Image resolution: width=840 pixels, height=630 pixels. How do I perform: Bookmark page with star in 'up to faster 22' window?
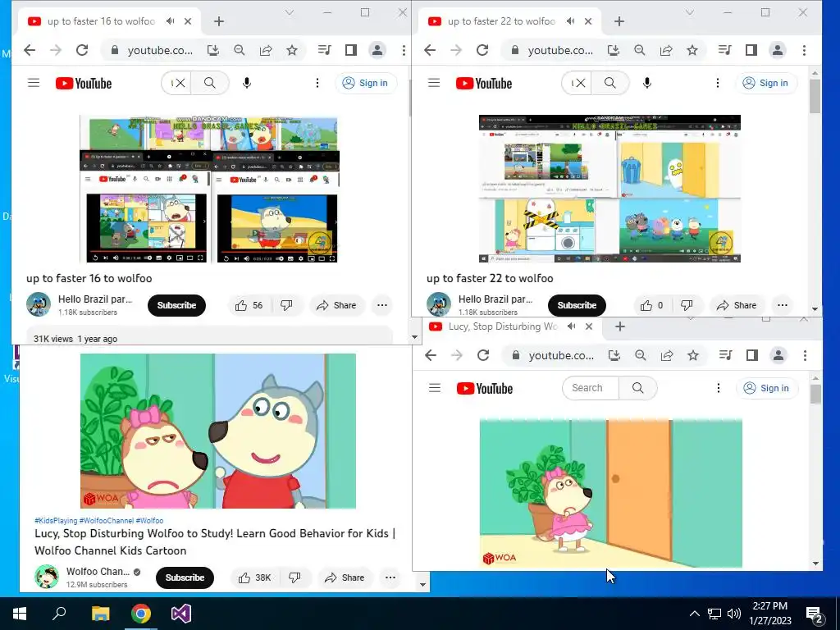pos(692,50)
